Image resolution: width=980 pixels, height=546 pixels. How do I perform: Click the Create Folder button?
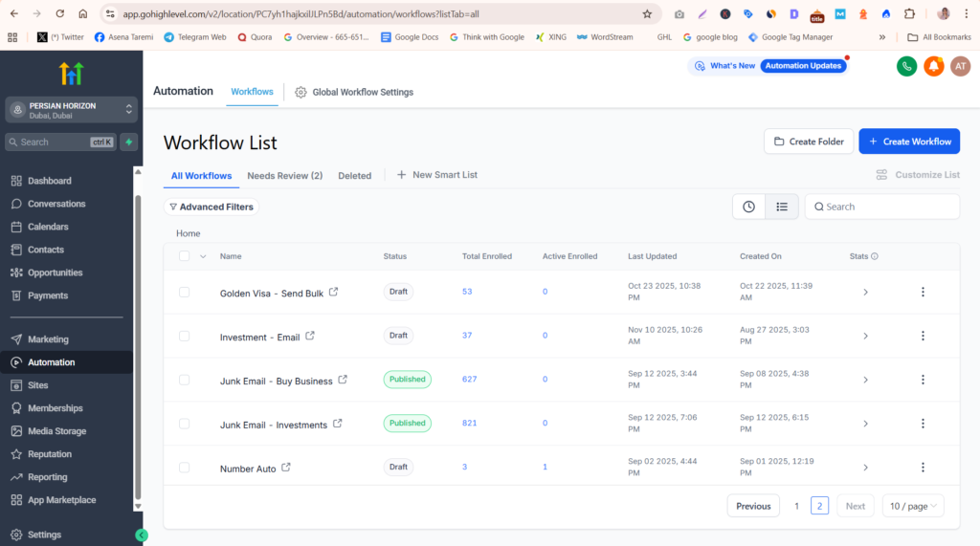pos(809,142)
